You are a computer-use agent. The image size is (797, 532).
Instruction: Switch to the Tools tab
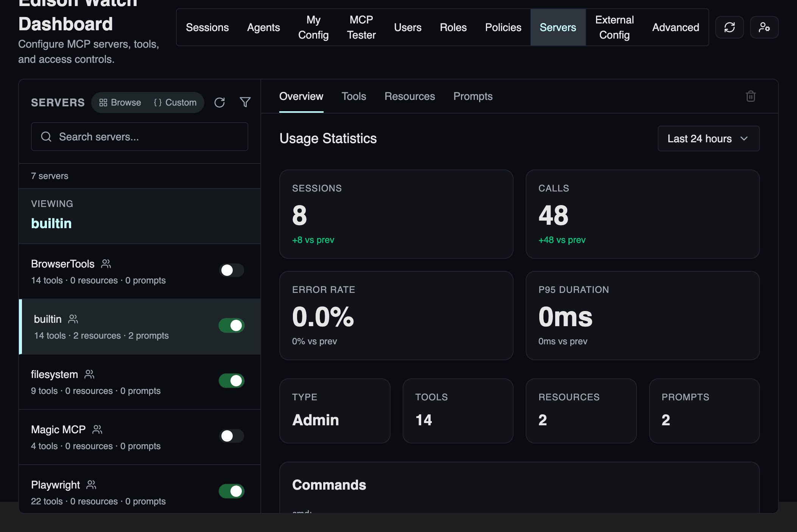click(353, 96)
